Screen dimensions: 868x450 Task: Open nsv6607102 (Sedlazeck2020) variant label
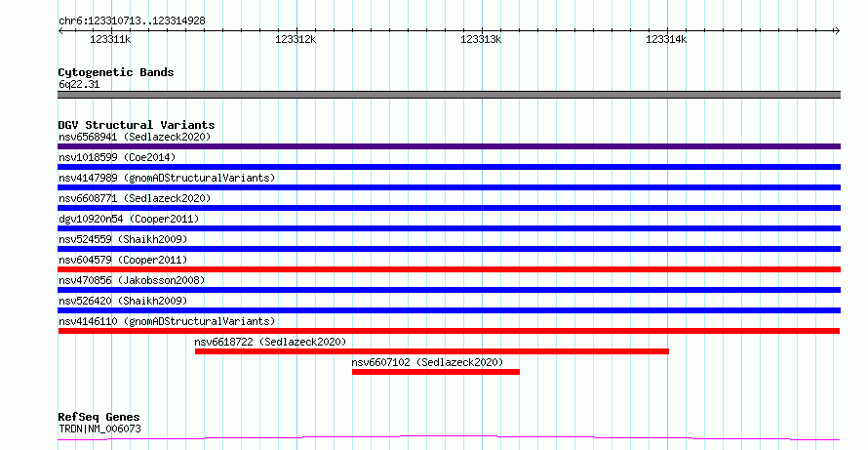pos(427,362)
